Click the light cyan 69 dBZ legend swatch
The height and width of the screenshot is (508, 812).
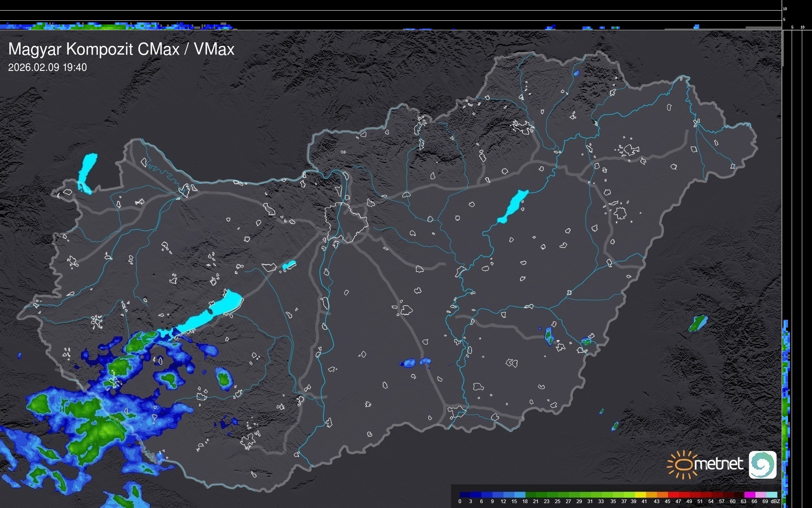click(x=772, y=495)
